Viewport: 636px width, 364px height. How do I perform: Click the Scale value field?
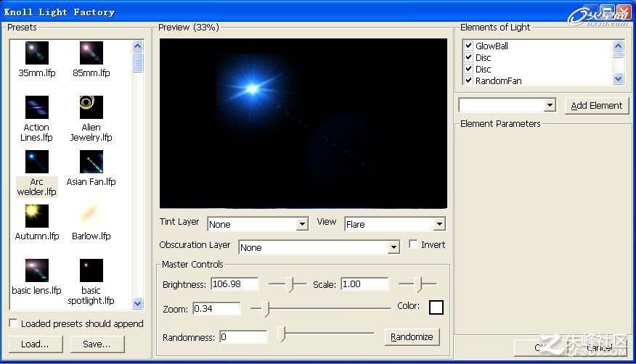364,284
